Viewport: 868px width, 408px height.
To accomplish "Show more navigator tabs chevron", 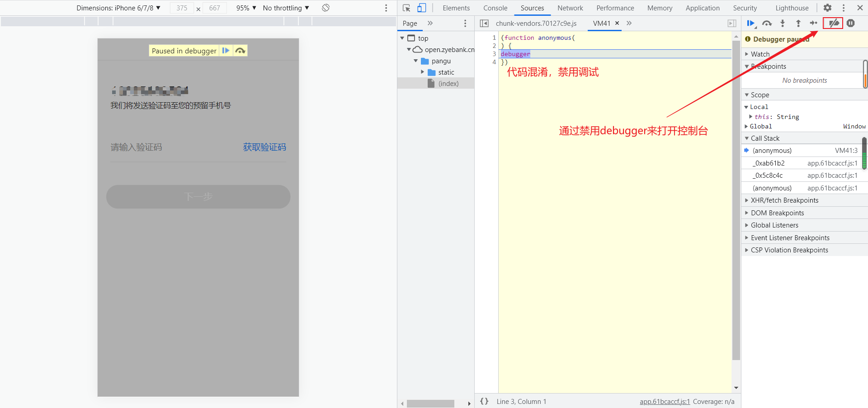I will coord(430,23).
